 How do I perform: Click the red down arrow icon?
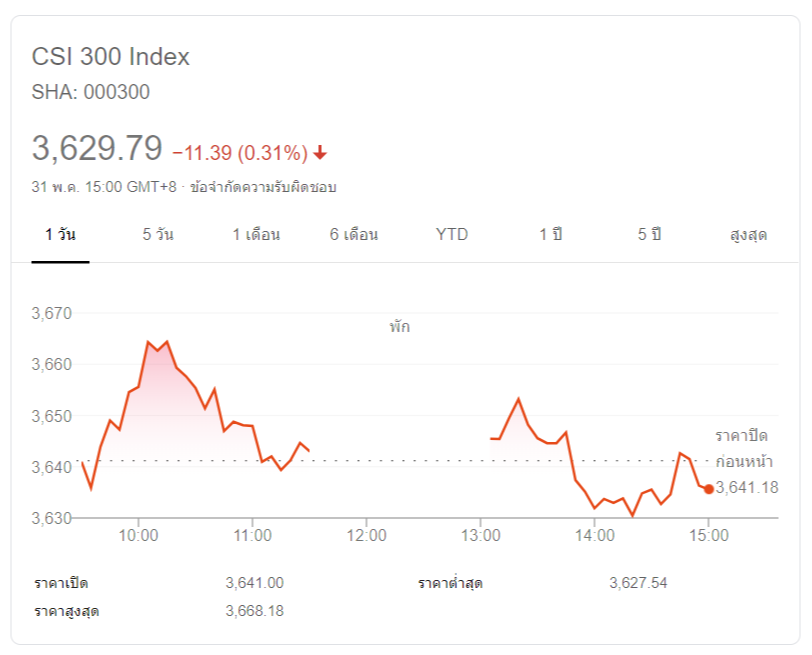320,153
